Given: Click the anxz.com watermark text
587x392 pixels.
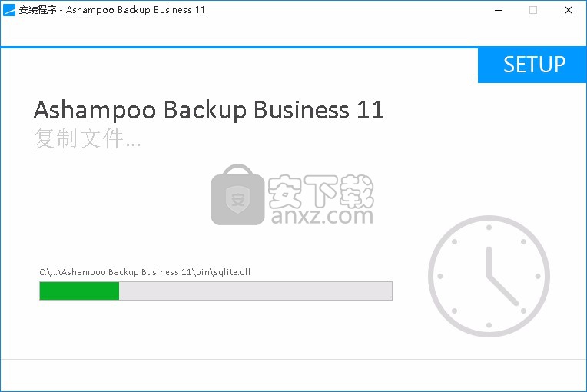Looking at the screenshot, I should point(320,214).
